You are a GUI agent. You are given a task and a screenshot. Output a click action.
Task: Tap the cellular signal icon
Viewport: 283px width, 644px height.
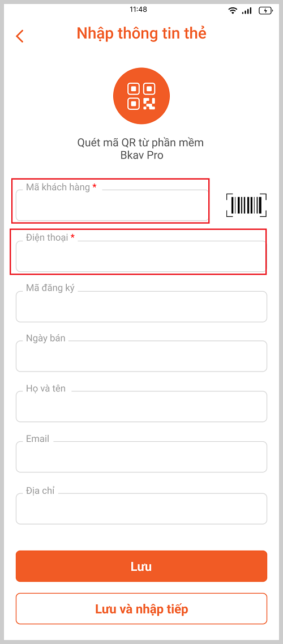pos(247,11)
